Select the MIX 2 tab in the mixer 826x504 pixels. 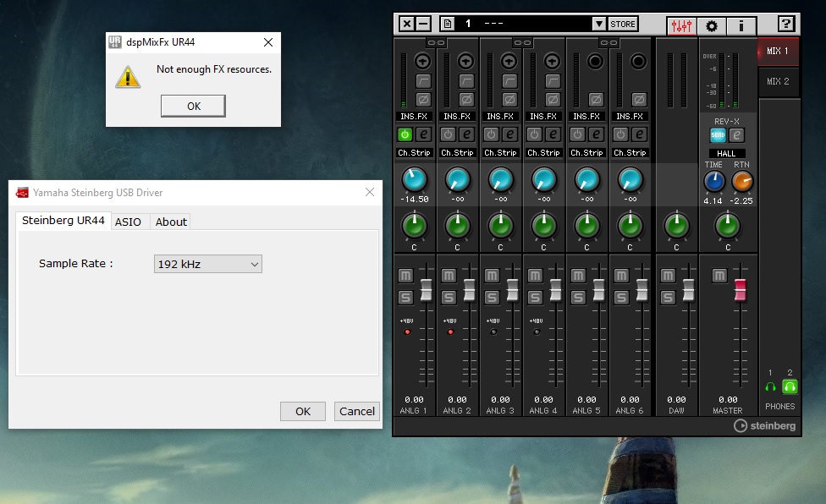click(x=778, y=81)
